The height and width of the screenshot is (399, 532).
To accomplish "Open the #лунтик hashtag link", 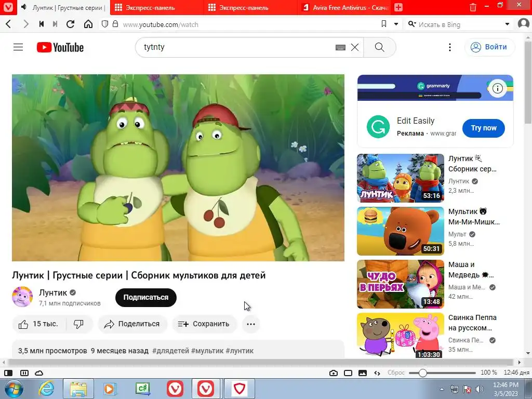I will point(240,351).
